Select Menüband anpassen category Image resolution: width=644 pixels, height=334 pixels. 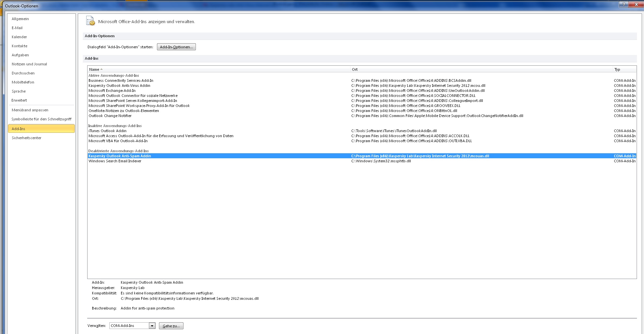[x=42, y=110]
